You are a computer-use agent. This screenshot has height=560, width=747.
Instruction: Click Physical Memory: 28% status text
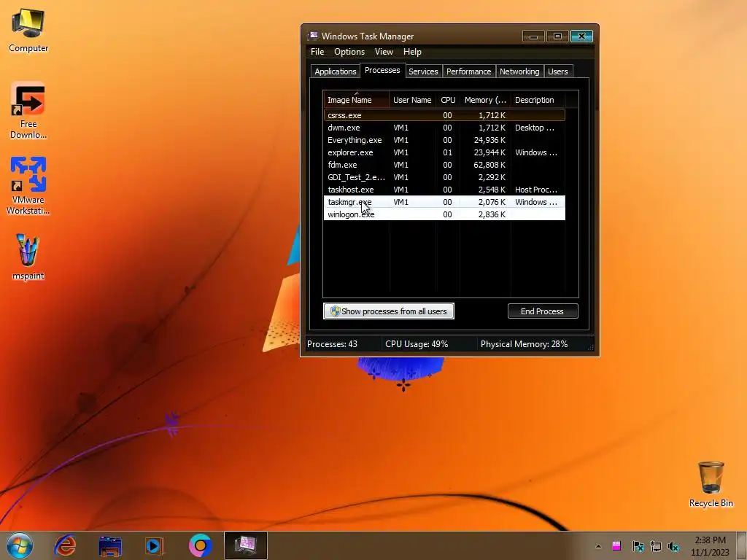pos(524,344)
